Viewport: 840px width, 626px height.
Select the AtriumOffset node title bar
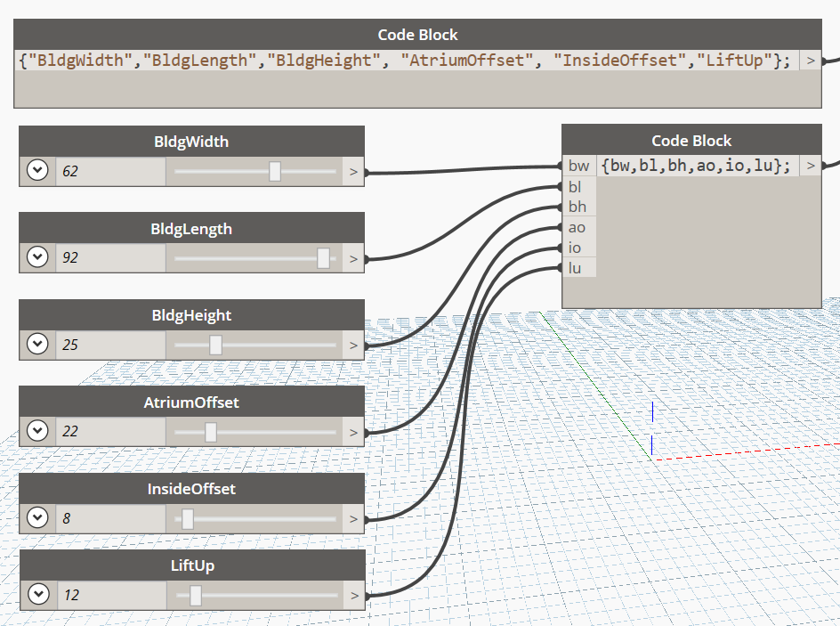(x=192, y=402)
